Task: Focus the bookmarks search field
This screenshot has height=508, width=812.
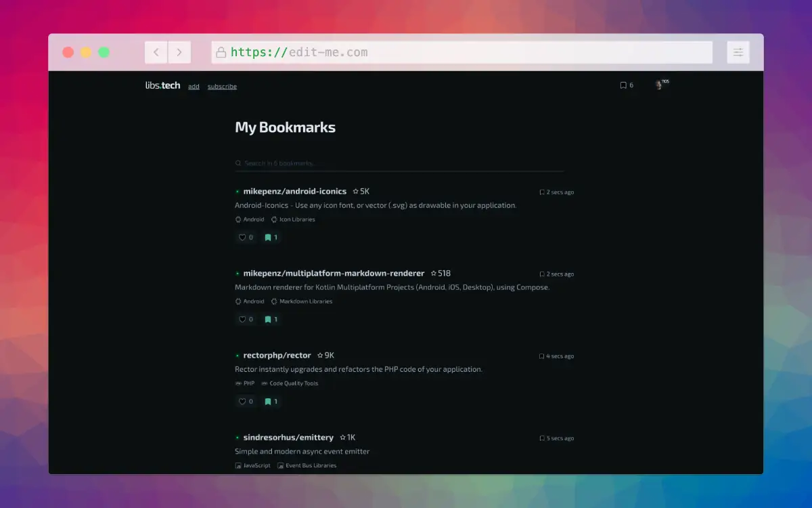Action: pyautogui.click(x=399, y=163)
